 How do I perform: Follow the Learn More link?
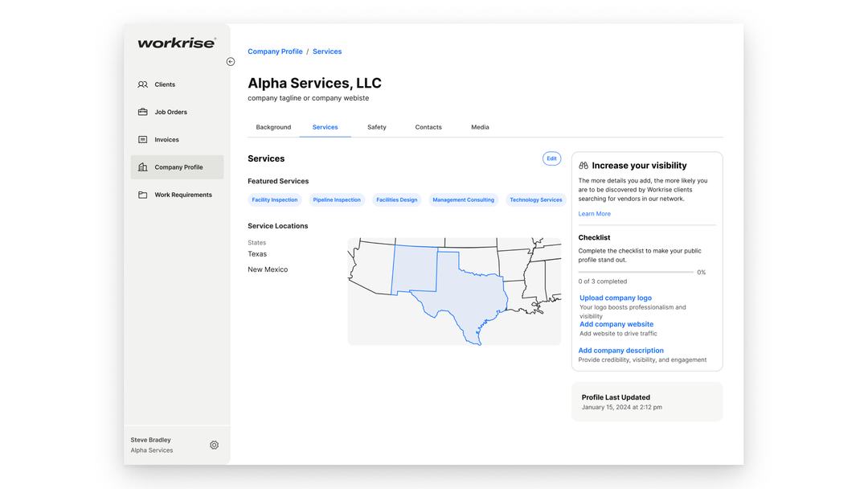point(594,214)
